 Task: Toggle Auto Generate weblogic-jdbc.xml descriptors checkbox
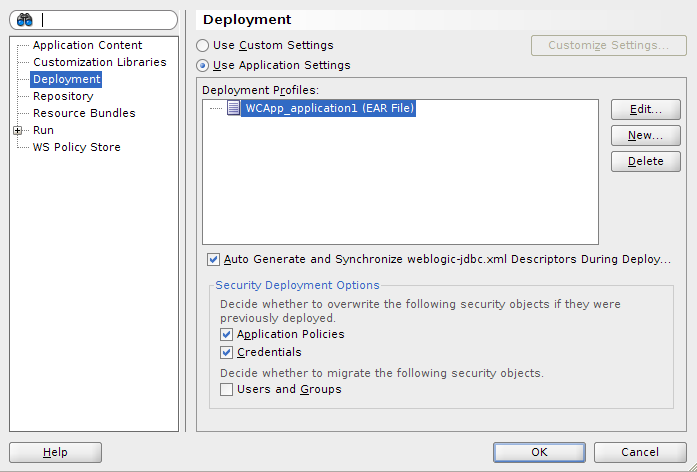coord(213,259)
